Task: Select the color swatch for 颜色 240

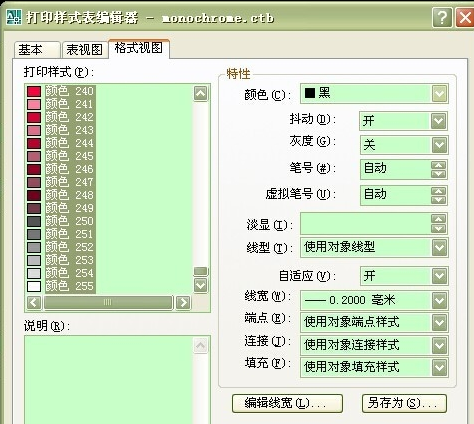Action: (34, 91)
